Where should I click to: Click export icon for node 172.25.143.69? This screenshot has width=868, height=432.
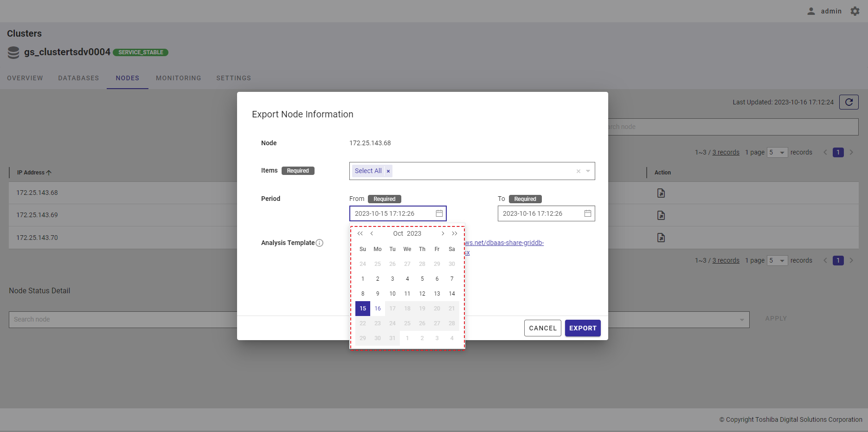661,215
